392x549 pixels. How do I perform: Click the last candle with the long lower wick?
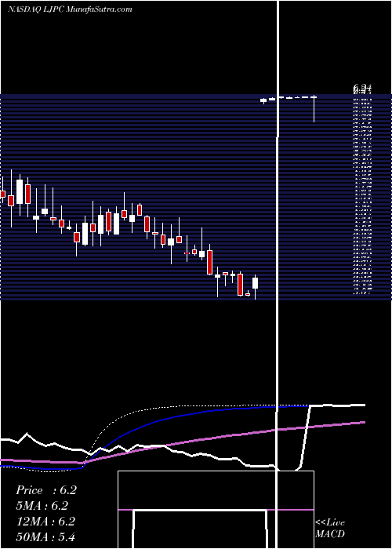click(x=314, y=109)
